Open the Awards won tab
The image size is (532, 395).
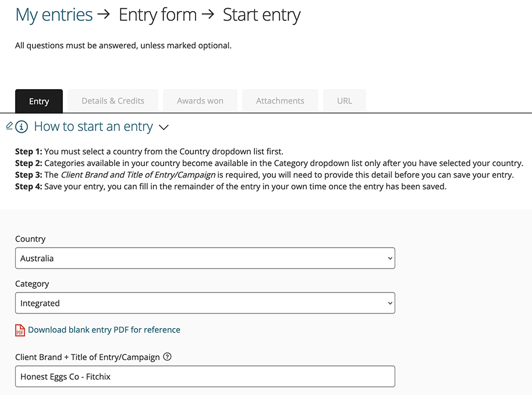pos(200,101)
